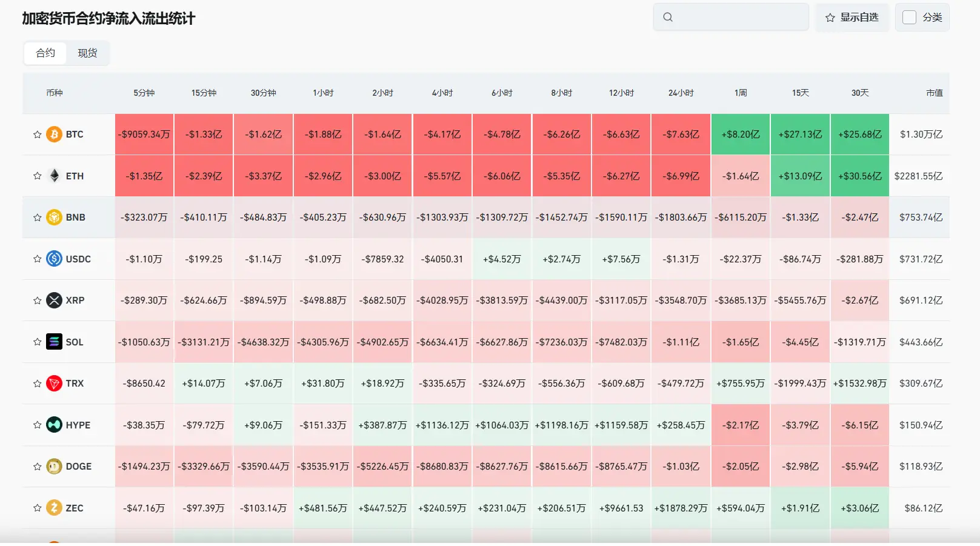
Task: Click the SOL coin icon
Action: 54,342
